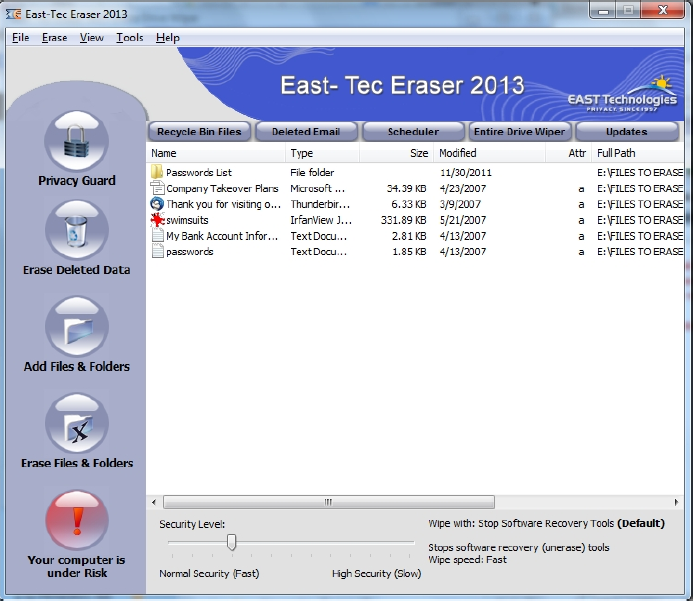Click the IrfanView J... type cell
Viewport: 694px width, 601px height.
tap(321, 220)
